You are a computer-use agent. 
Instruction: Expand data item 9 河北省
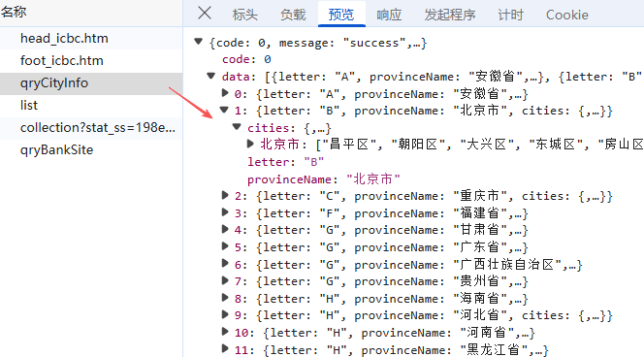[225, 314]
